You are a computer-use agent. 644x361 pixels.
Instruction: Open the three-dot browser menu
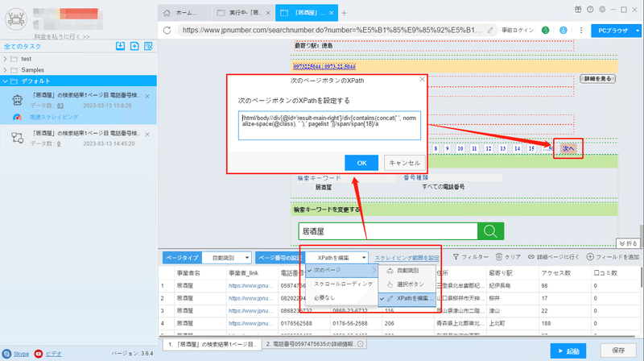tap(580, 30)
